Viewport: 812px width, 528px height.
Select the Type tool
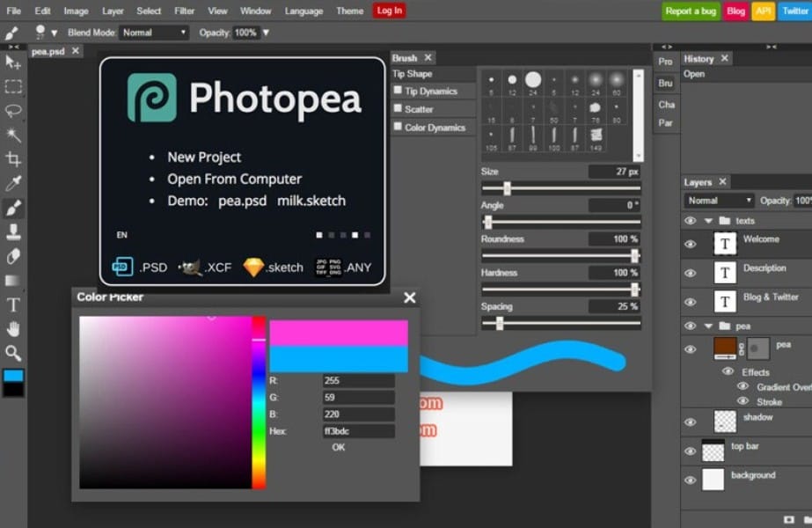(x=11, y=305)
